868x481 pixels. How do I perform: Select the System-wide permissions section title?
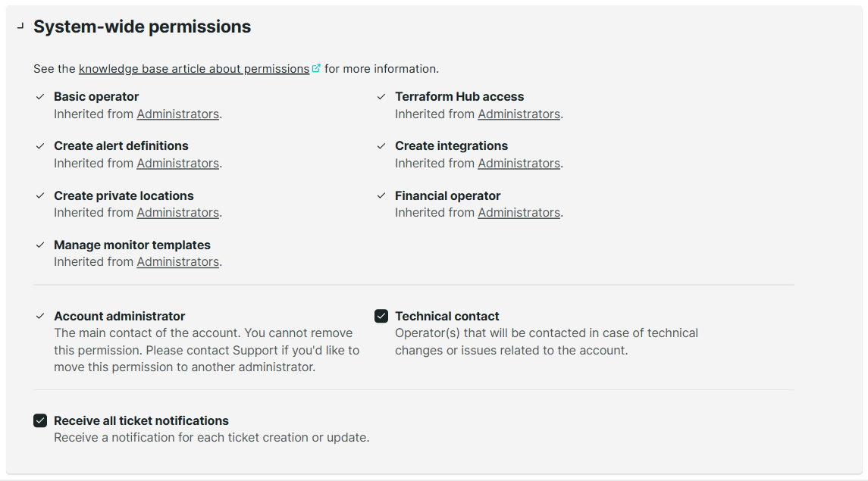tap(142, 27)
